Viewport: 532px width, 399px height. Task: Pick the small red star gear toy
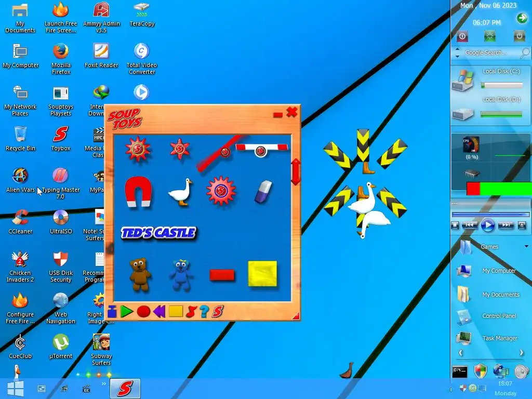(x=180, y=149)
